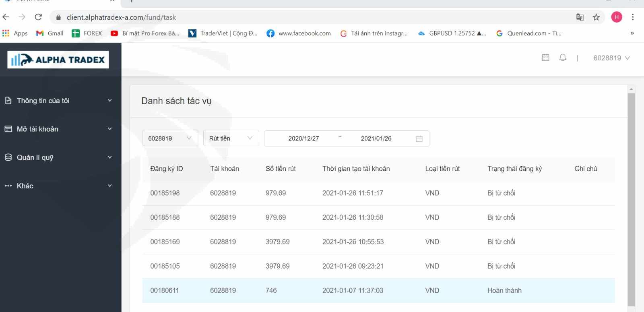The image size is (644, 312).
Task: Open the FOREX bookmark
Action: [x=87, y=33]
